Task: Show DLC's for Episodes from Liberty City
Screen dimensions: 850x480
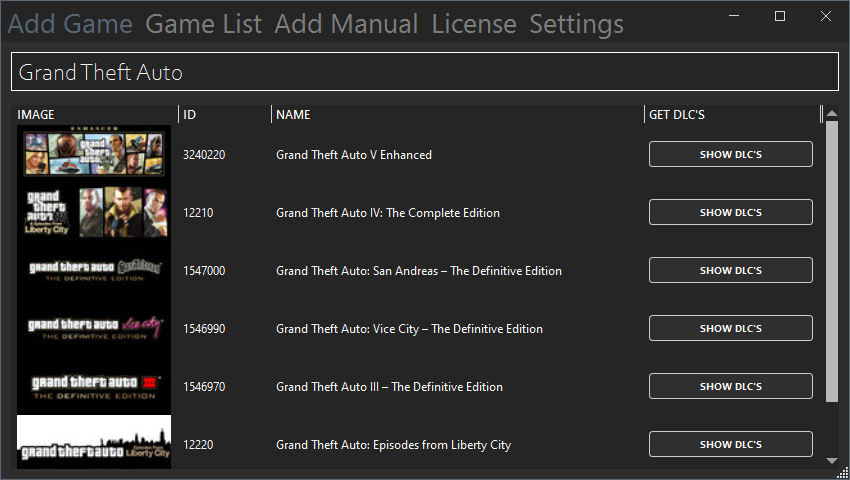Action: pos(730,445)
